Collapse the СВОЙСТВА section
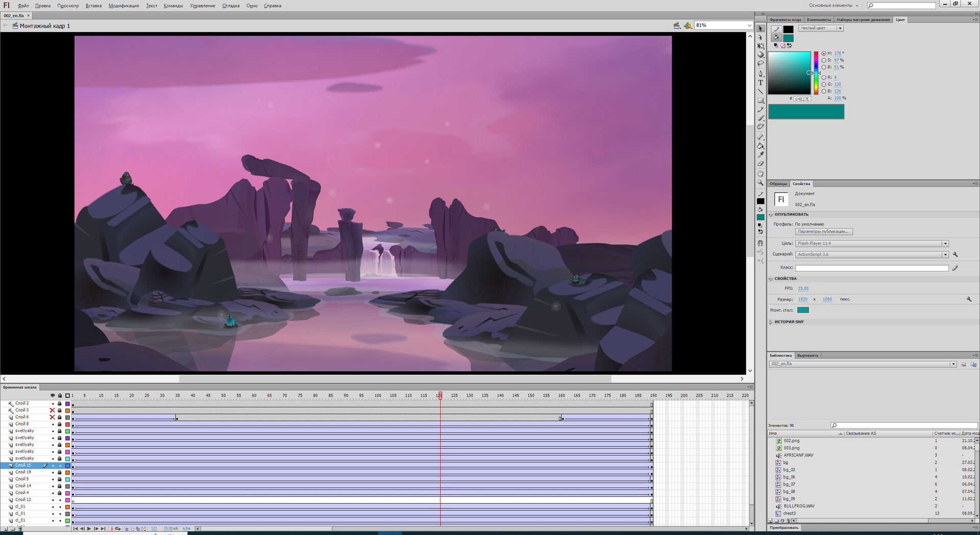Image resolution: width=980 pixels, height=535 pixels. (x=771, y=279)
